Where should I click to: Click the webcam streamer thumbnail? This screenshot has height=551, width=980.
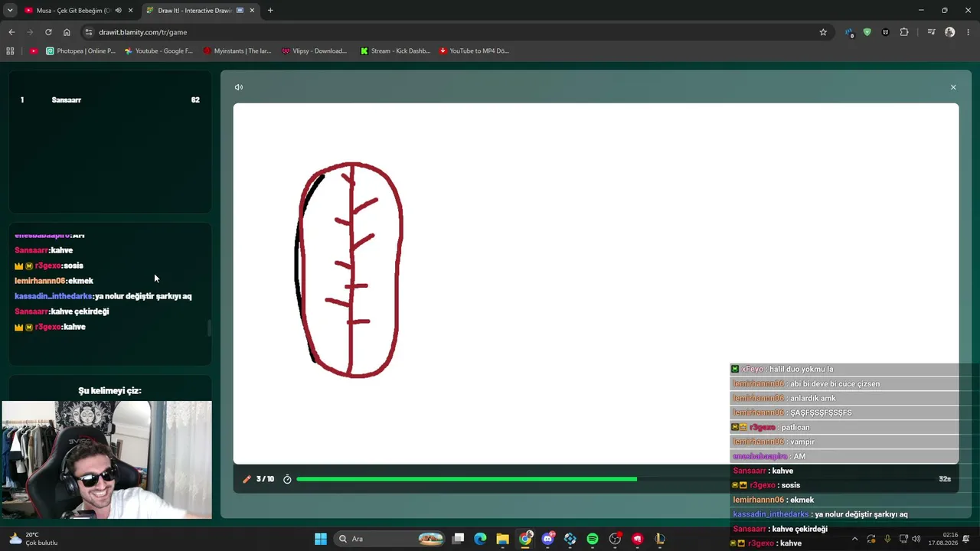[x=106, y=460]
